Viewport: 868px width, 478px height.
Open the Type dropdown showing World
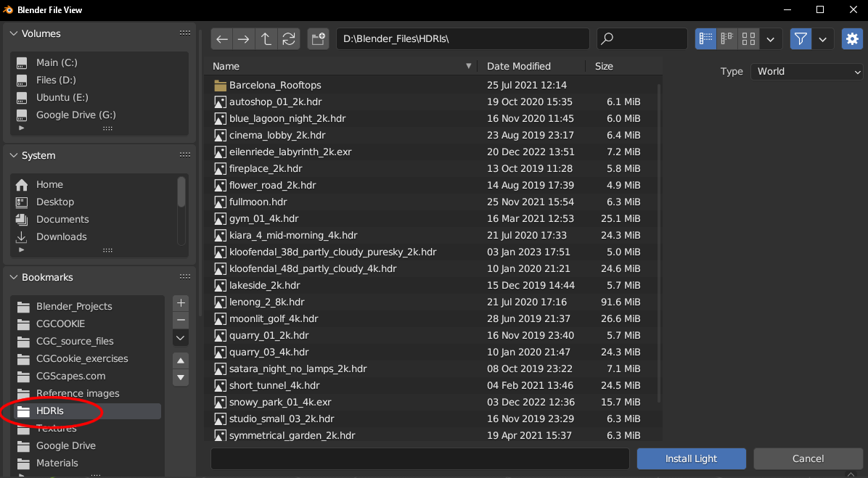pos(807,71)
